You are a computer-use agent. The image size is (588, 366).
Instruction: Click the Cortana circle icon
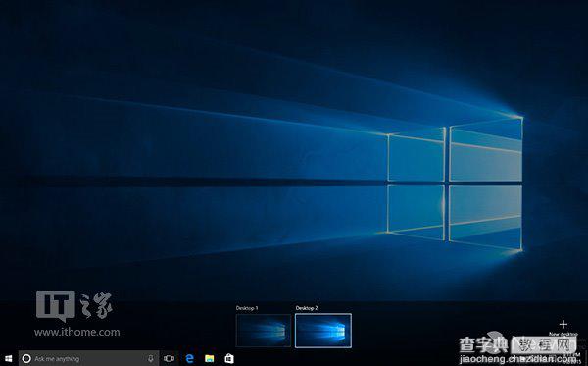[x=26, y=359]
